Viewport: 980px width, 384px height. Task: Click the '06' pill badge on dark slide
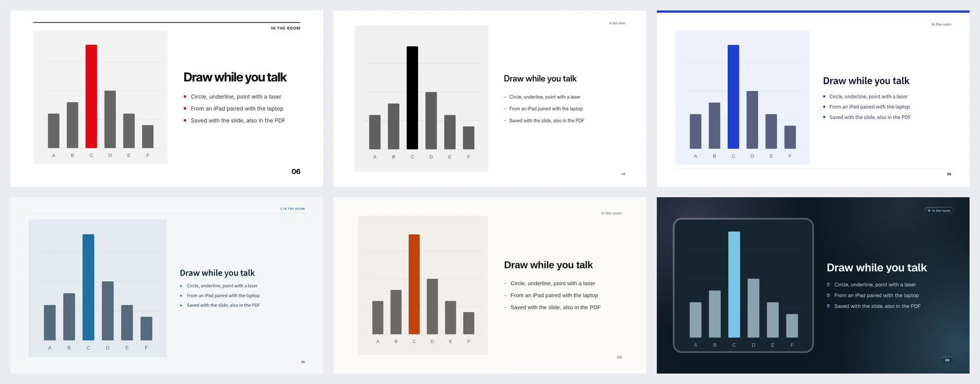point(947,360)
